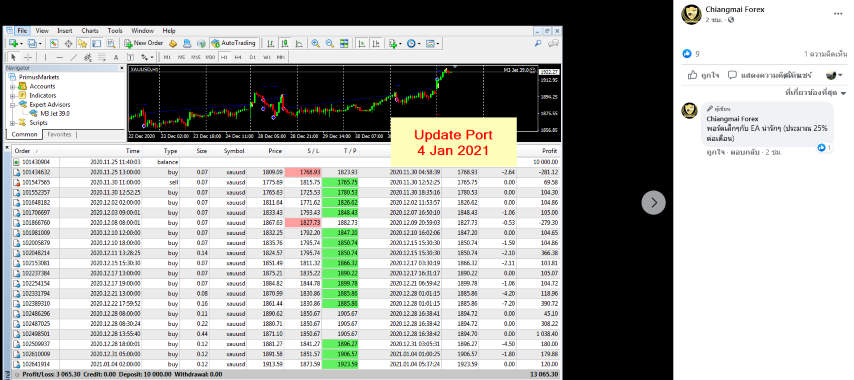Screen dimensions: 854x380
Task: Expand the Indicators tree node
Action: 12,96
